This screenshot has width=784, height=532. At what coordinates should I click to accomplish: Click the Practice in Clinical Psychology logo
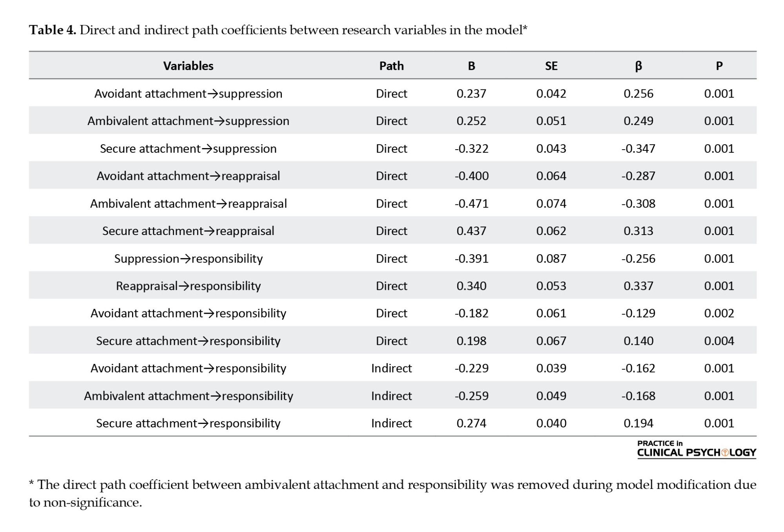696,449
